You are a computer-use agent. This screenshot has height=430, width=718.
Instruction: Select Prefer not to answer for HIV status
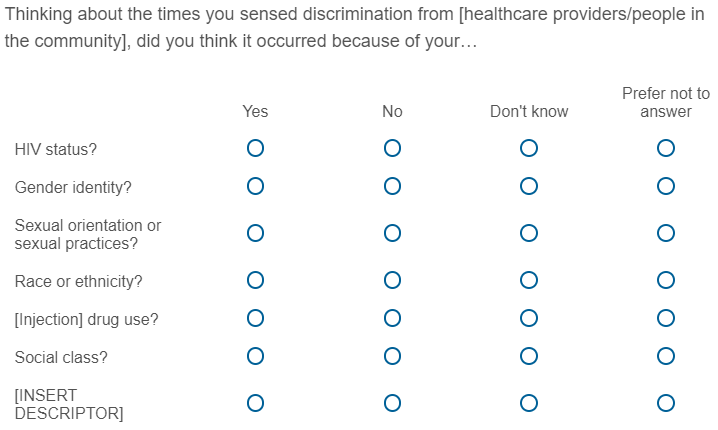666,149
